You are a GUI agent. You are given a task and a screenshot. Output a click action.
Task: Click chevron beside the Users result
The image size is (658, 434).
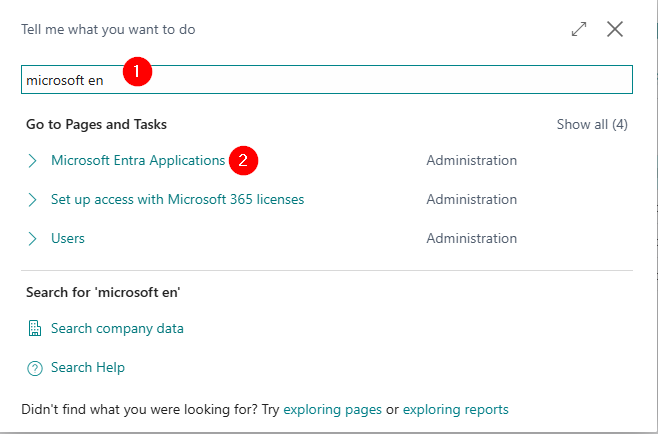[32, 238]
